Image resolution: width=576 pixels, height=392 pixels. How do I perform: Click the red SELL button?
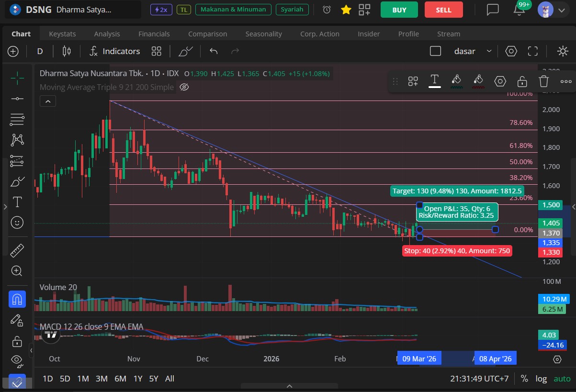[x=444, y=10]
